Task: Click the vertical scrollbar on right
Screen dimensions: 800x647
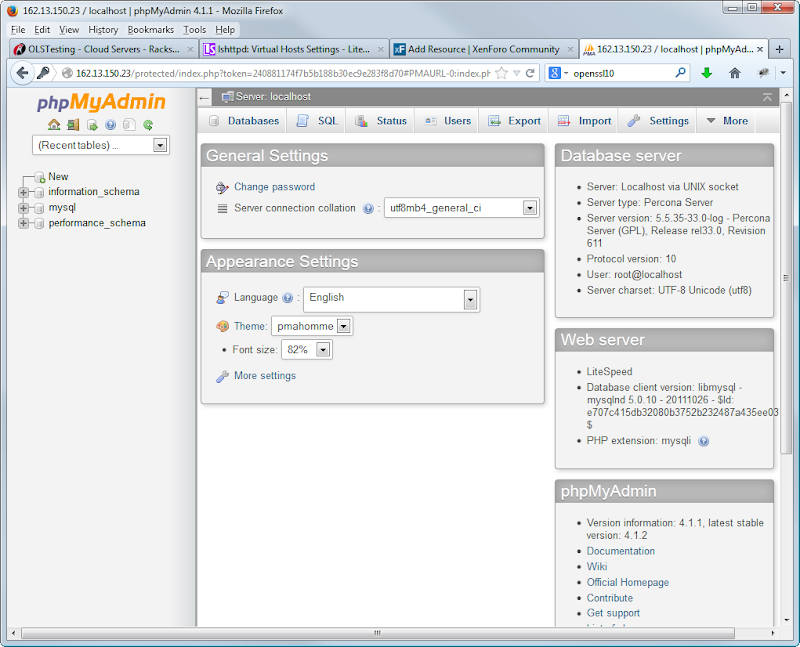Action: point(786,278)
